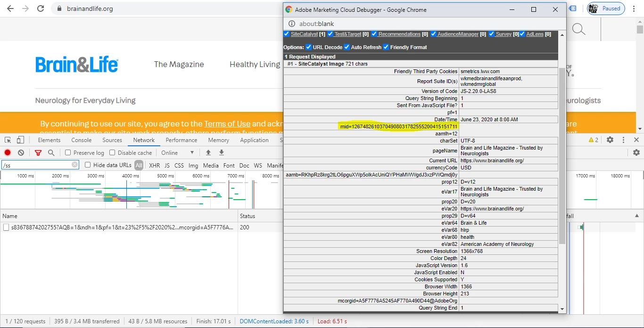Toggle the Auto Refresh option
Image resolution: width=644 pixels, height=328 pixels.
click(x=347, y=47)
